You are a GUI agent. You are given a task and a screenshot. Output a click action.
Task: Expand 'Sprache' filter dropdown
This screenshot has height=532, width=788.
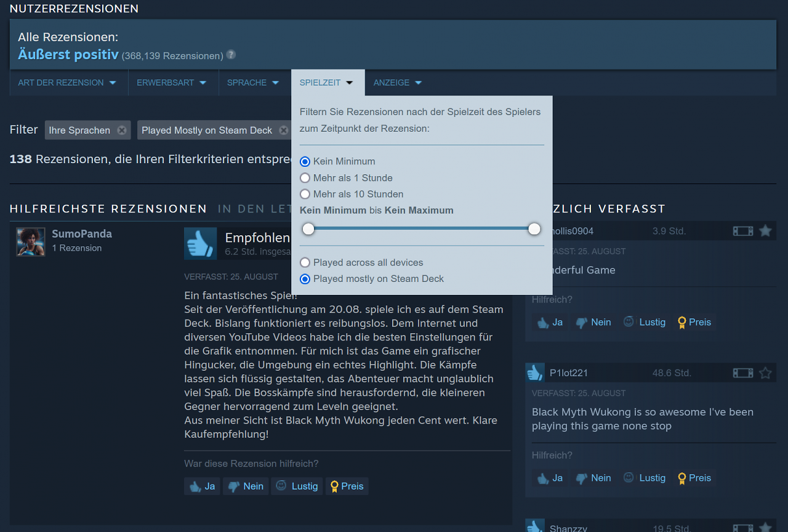pyautogui.click(x=253, y=83)
